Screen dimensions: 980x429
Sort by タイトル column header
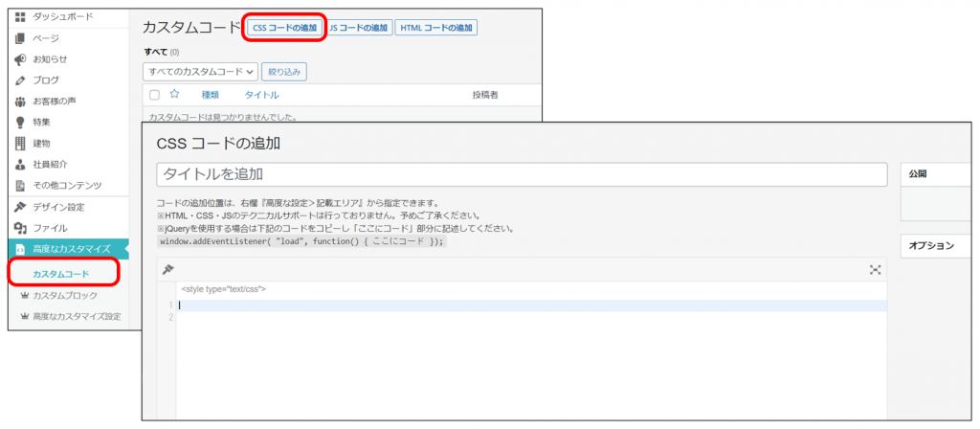coord(262,95)
